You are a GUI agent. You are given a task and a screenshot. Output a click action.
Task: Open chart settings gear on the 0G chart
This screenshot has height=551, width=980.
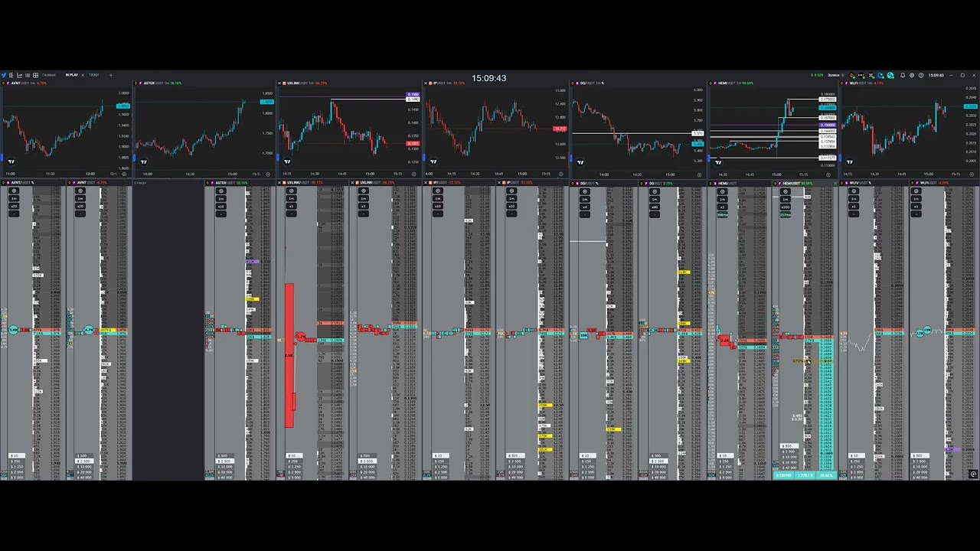tap(700, 174)
